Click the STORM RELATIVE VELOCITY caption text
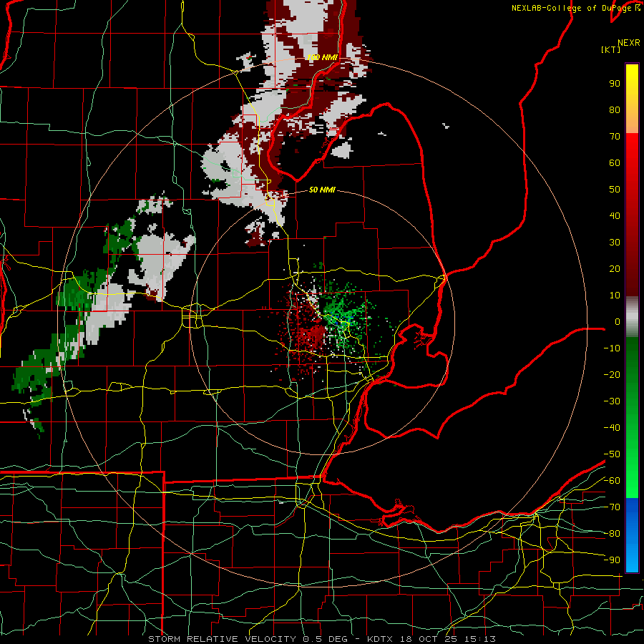Screen dimensions: 644x644 point(222,639)
